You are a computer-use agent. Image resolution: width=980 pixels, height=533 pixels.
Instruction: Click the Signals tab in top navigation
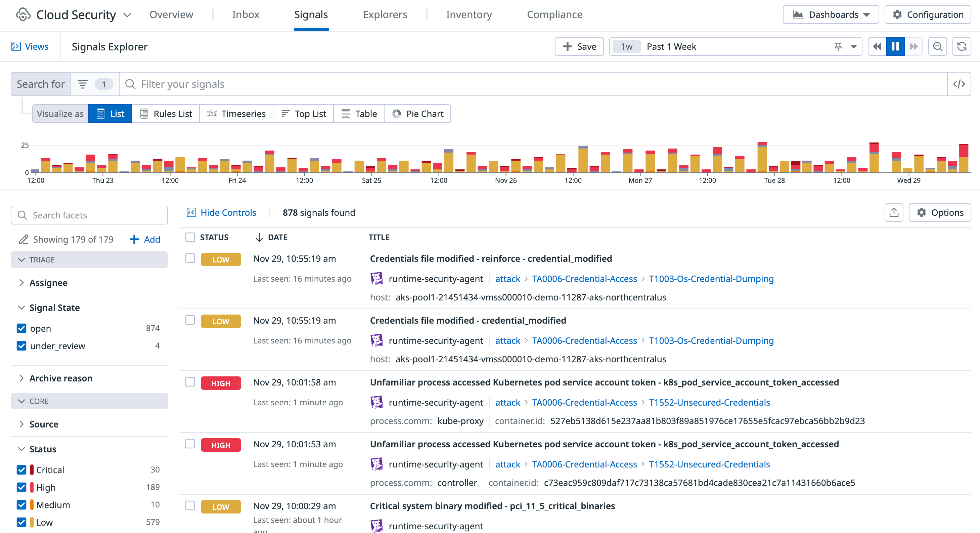311,14
